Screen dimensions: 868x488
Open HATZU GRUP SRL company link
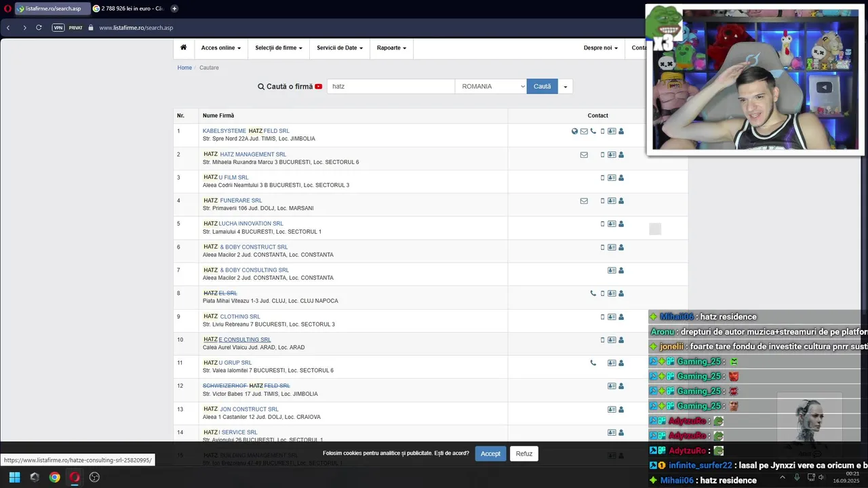click(228, 363)
